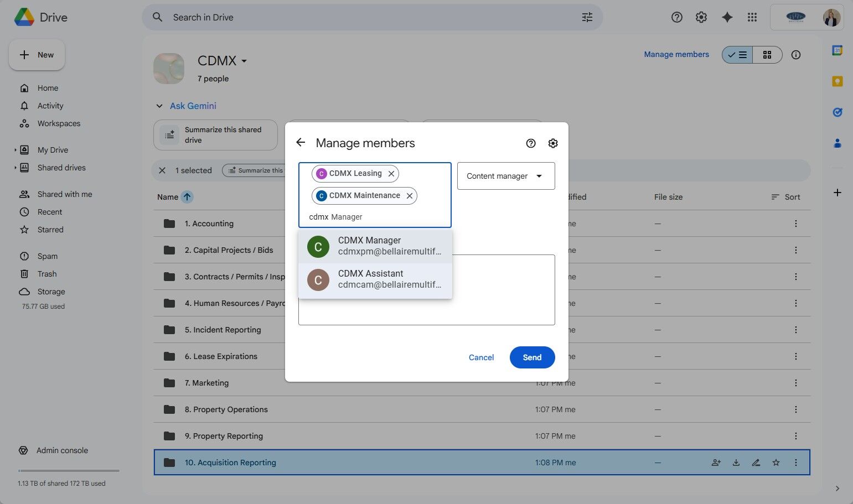Open advanced search options icon
Viewport: 853px width, 504px height.
pos(587,17)
